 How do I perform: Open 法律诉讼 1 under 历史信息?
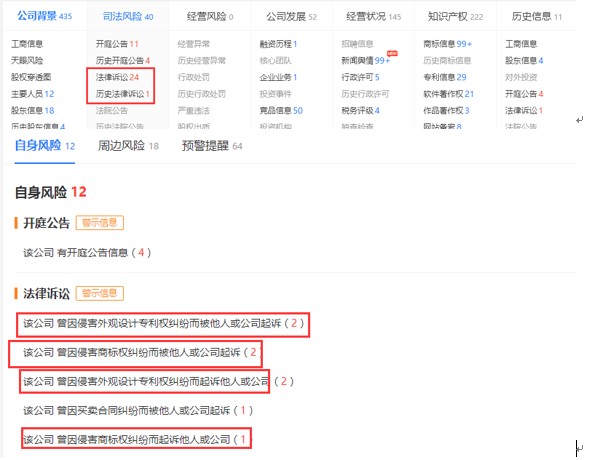pos(524,111)
